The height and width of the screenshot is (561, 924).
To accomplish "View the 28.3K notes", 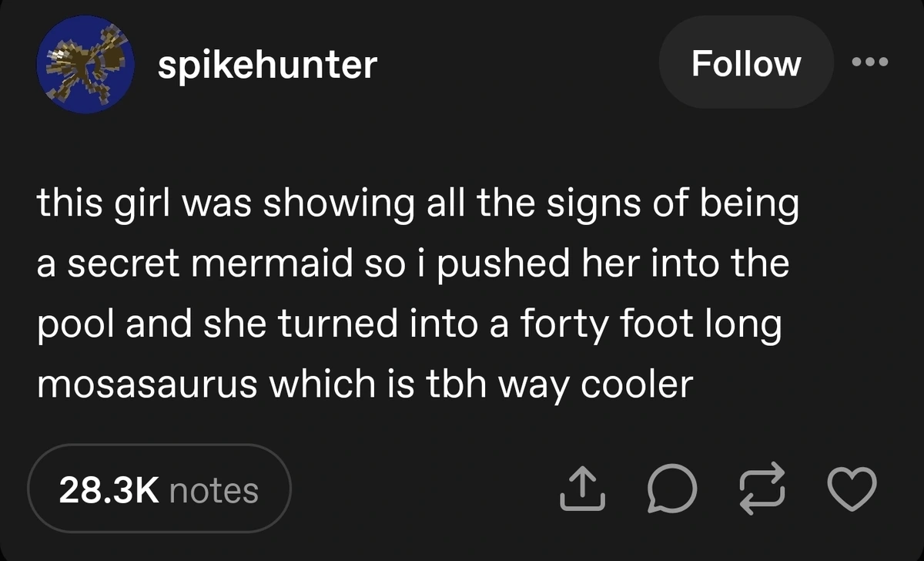I will 159,489.
